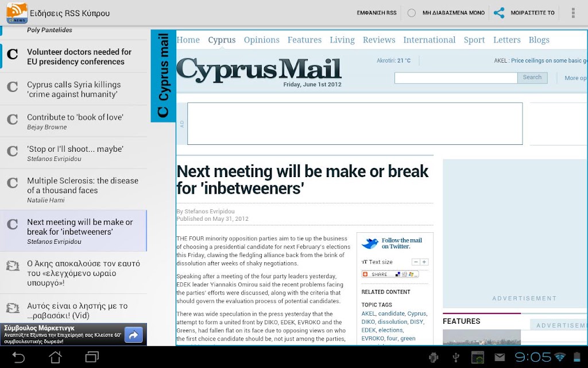This screenshot has height=368, width=588.
Task: Open 'Stop or I'll shoot... maybe' article
Action: (x=73, y=153)
